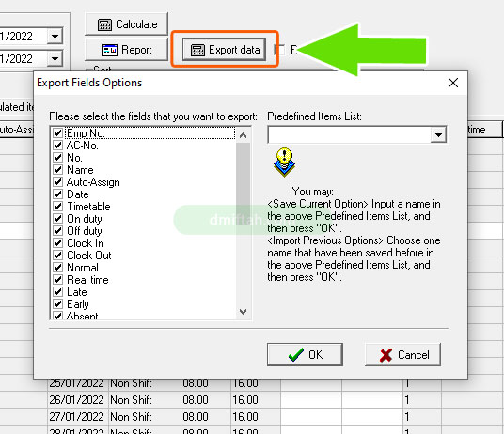This screenshot has width=504, height=434.
Task: Toggle the Late field checkbox
Action: click(x=58, y=291)
